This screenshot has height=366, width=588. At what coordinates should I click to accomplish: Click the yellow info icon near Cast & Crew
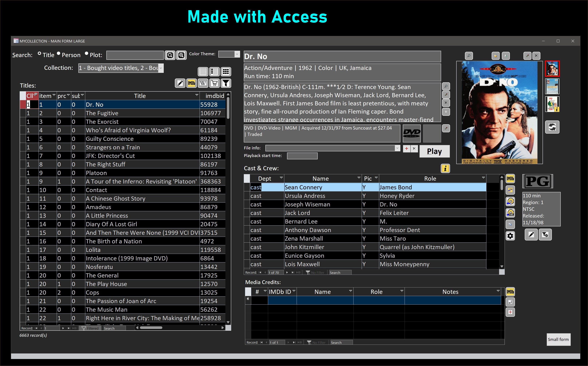[445, 168]
